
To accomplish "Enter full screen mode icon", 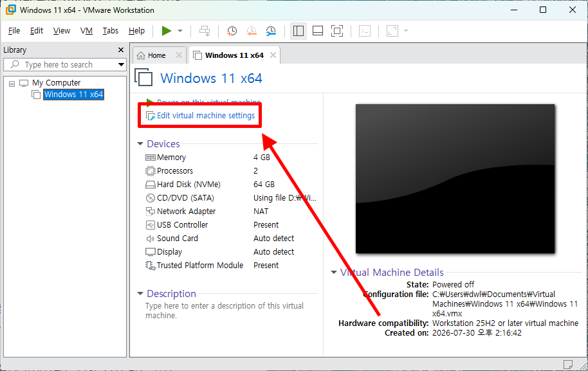I will (337, 31).
